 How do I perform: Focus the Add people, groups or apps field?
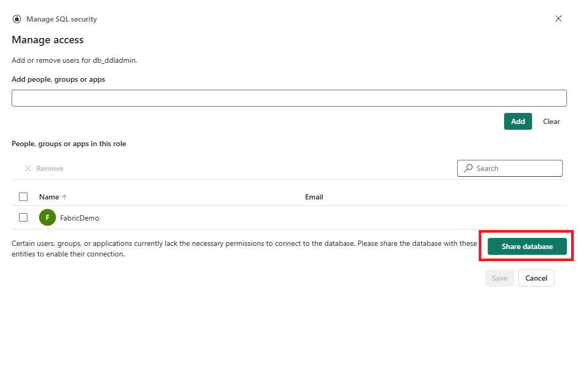click(x=289, y=98)
